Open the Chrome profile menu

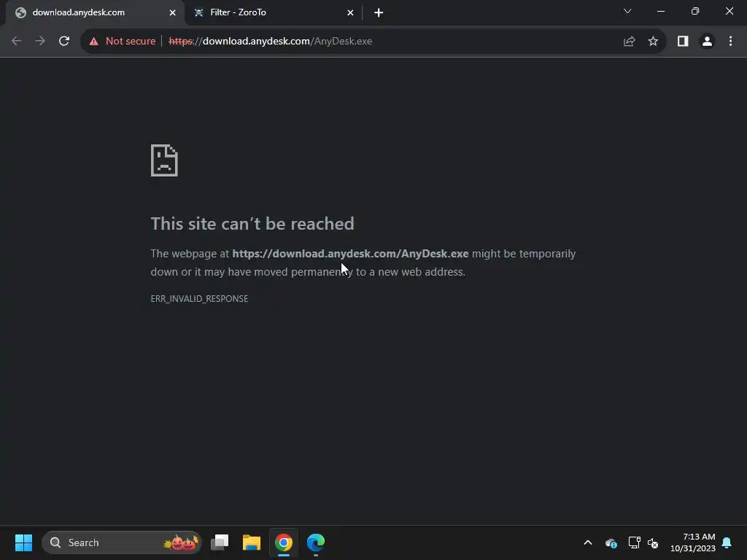[x=707, y=42]
